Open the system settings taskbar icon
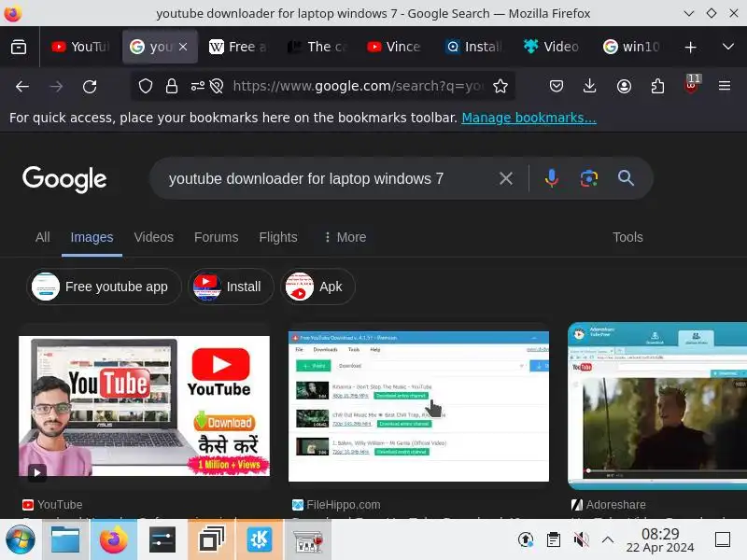747x560 pixels. click(x=162, y=539)
